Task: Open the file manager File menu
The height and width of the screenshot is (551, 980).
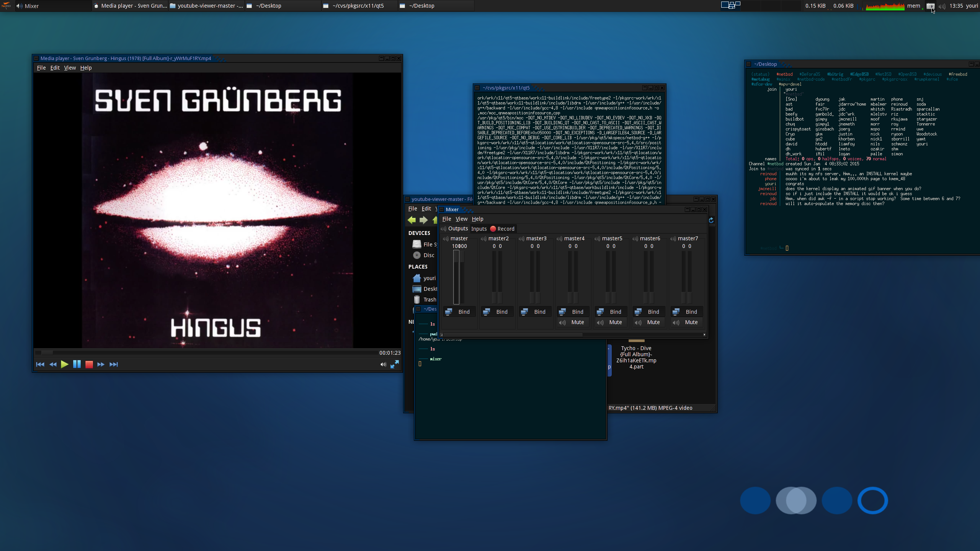Action: (x=413, y=209)
